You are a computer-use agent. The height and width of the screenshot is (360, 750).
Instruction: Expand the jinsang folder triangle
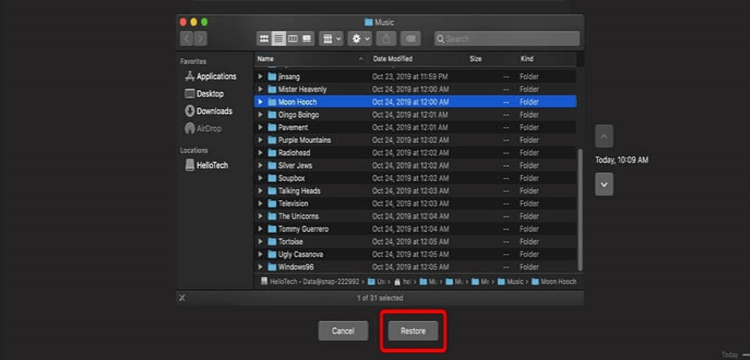click(261, 76)
